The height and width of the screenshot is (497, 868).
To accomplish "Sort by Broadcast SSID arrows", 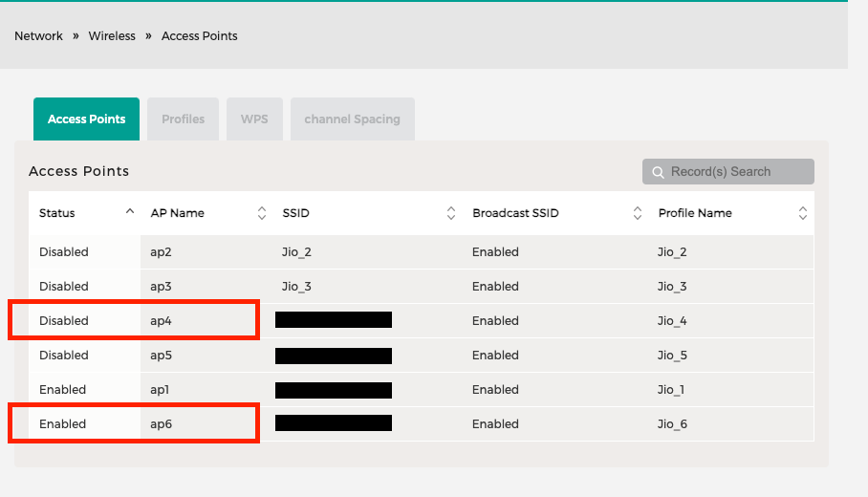I will 638,213.
